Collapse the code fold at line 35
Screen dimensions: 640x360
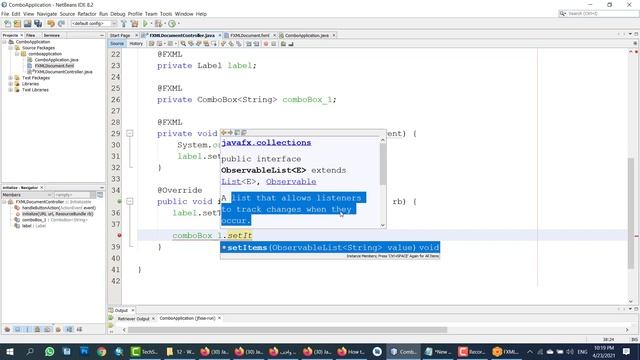pos(129,201)
